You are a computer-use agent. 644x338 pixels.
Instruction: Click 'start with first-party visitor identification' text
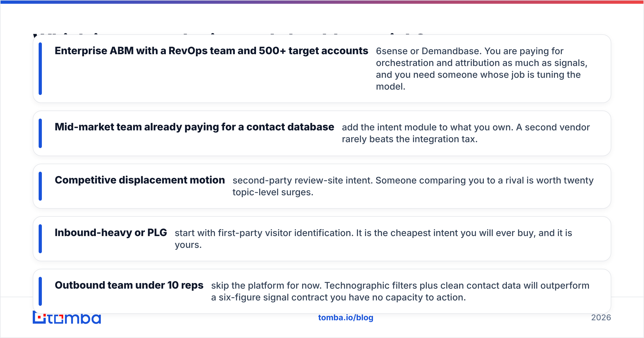374,239
